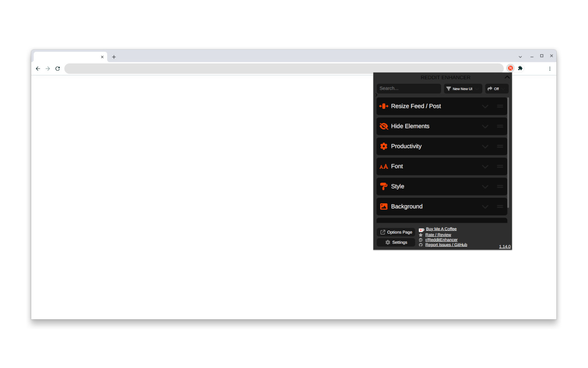Reload the page with the refresh icon
588x368 pixels.
point(57,69)
